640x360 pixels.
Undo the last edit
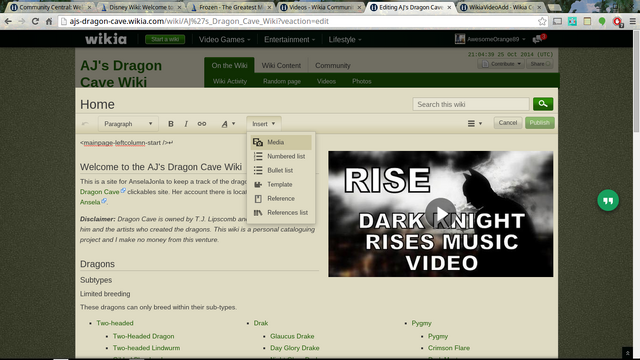tap(85, 123)
